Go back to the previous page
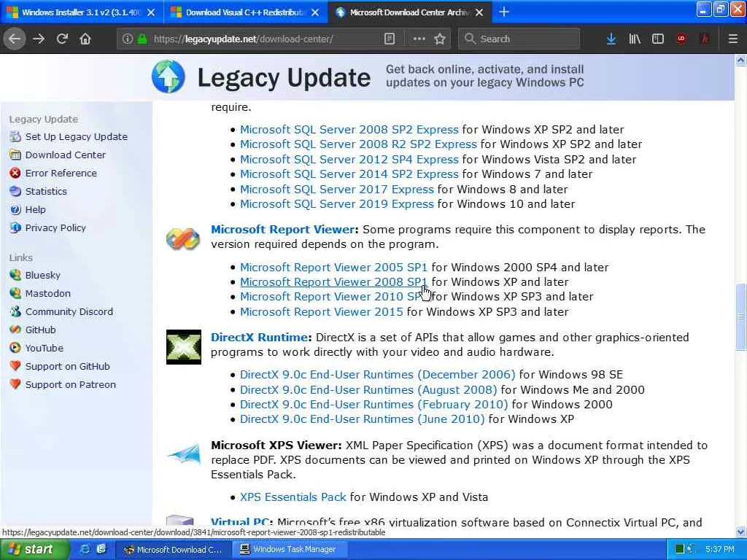 15,39
